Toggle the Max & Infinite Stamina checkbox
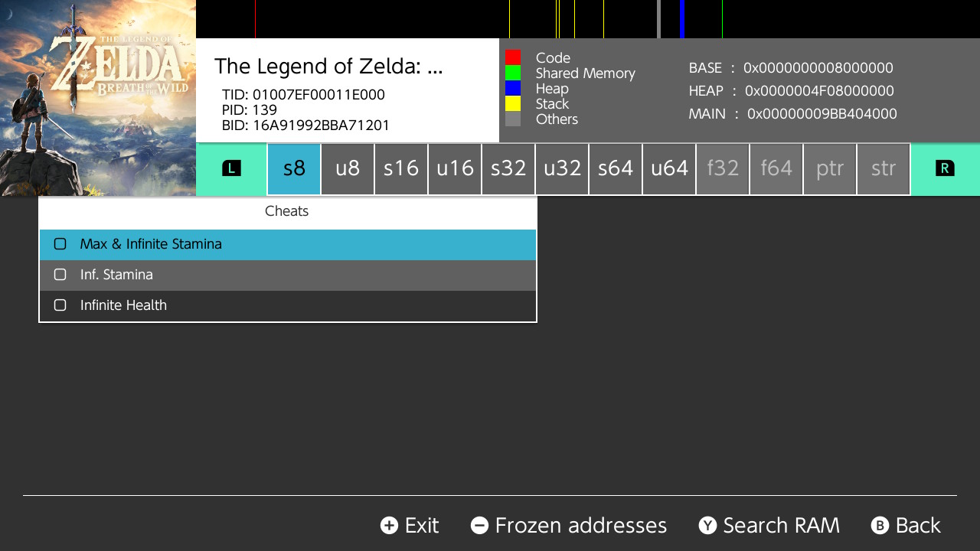980x551 pixels. pos(60,244)
